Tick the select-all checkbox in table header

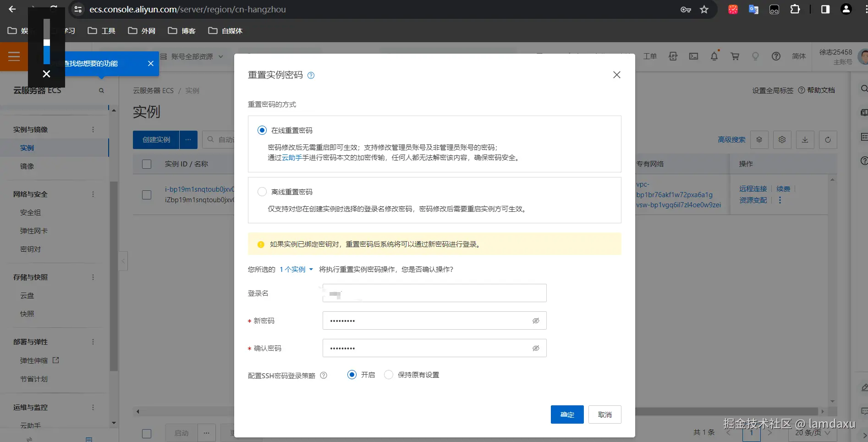tap(147, 164)
